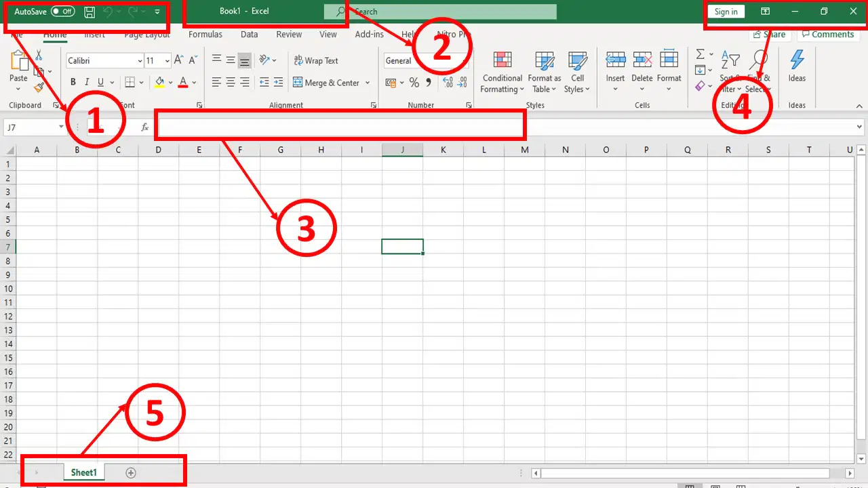The width and height of the screenshot is (868, 488).
Task: Click Middle Align icon
Action: click(x=231, y=60)
